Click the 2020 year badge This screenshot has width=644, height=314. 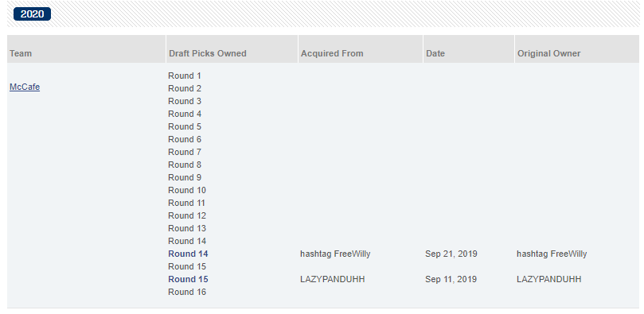click(32, 14)
